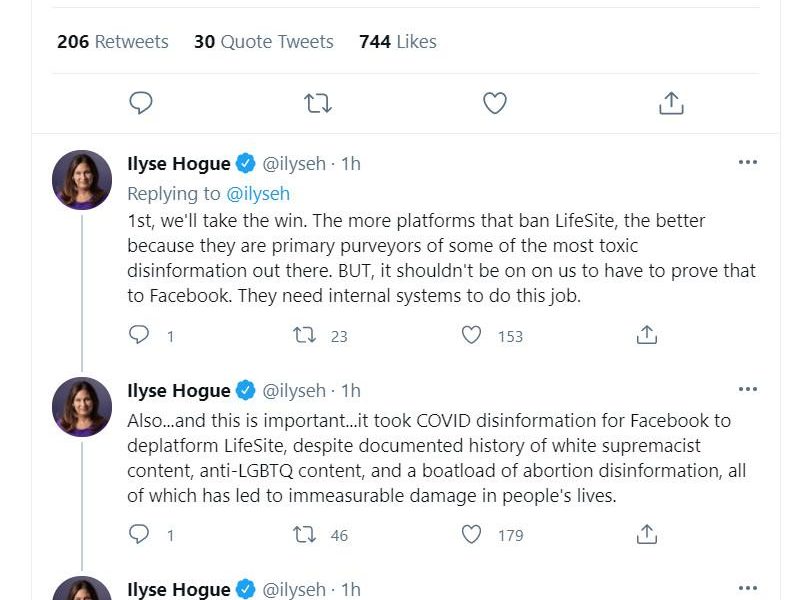This screenshot has width=800, height=600.
Task: Reply to the COVID disinformation tweet
Action: [x=140, y=535]
